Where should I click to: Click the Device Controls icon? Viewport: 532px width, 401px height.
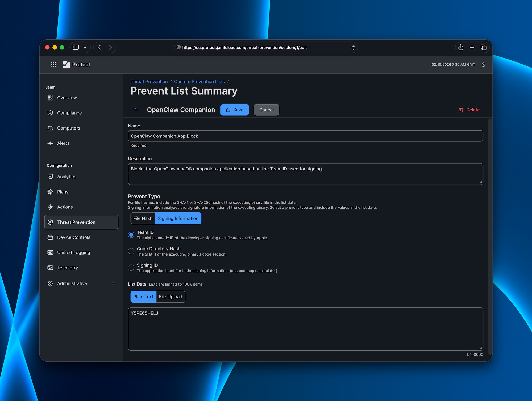pos(50,237)
